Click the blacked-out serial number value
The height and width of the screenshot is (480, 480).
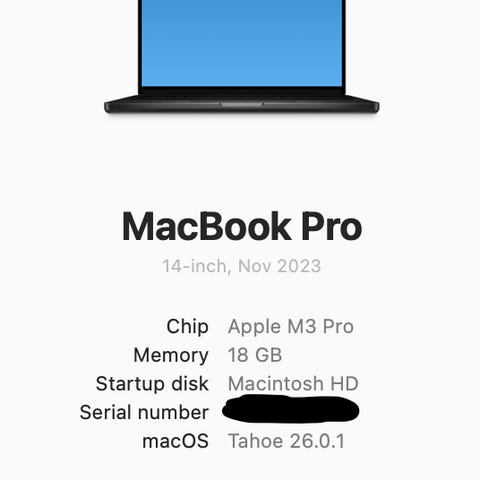[x=290, y=409]
